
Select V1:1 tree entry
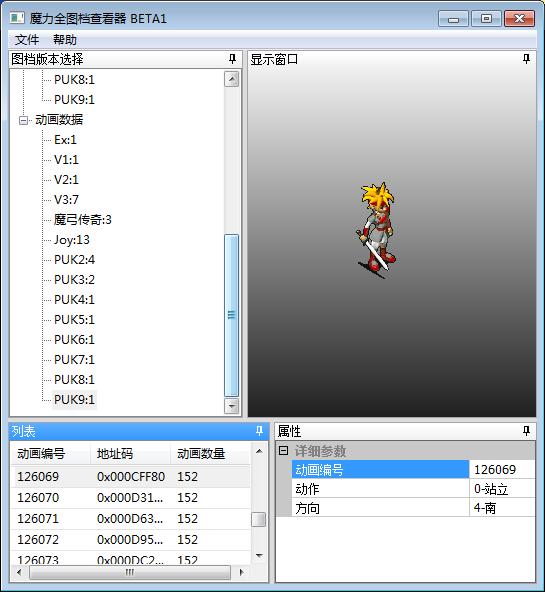[x=66, y=160]
